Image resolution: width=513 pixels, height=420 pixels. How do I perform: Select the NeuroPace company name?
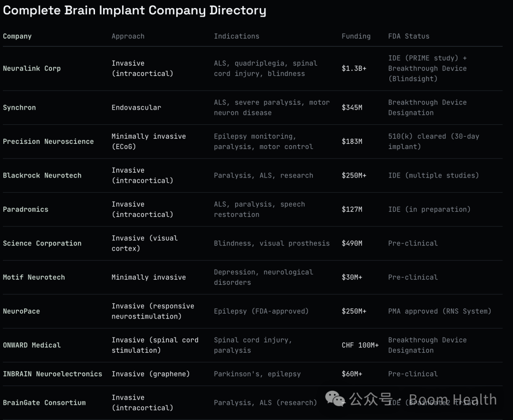(21, 311)
